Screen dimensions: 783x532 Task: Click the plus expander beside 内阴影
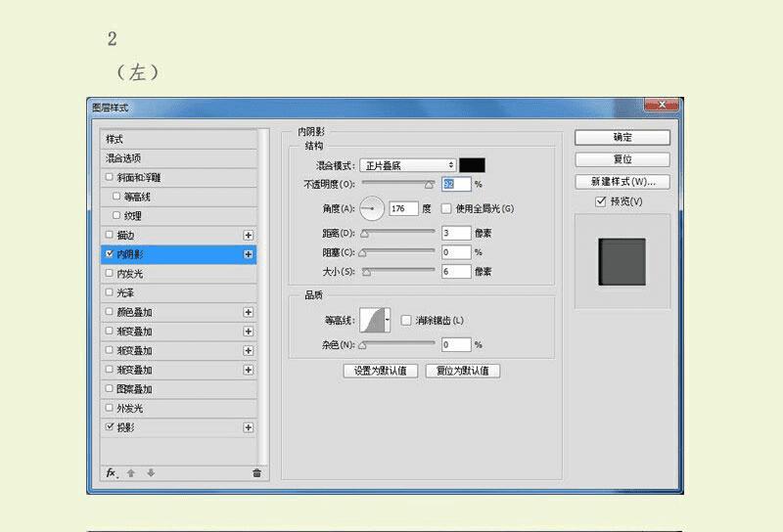coord(249,254)
